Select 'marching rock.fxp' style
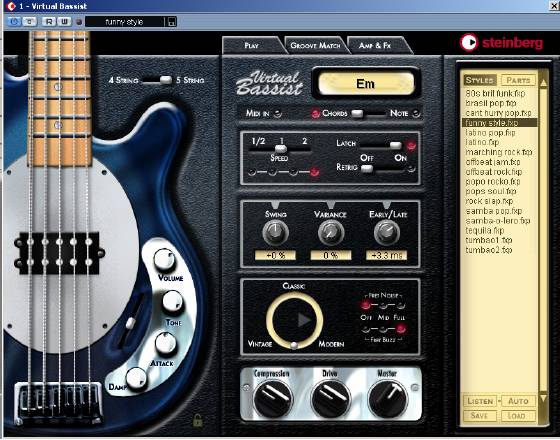The width and height of the screenshot is (560, 440). click(x=499, y=152)
